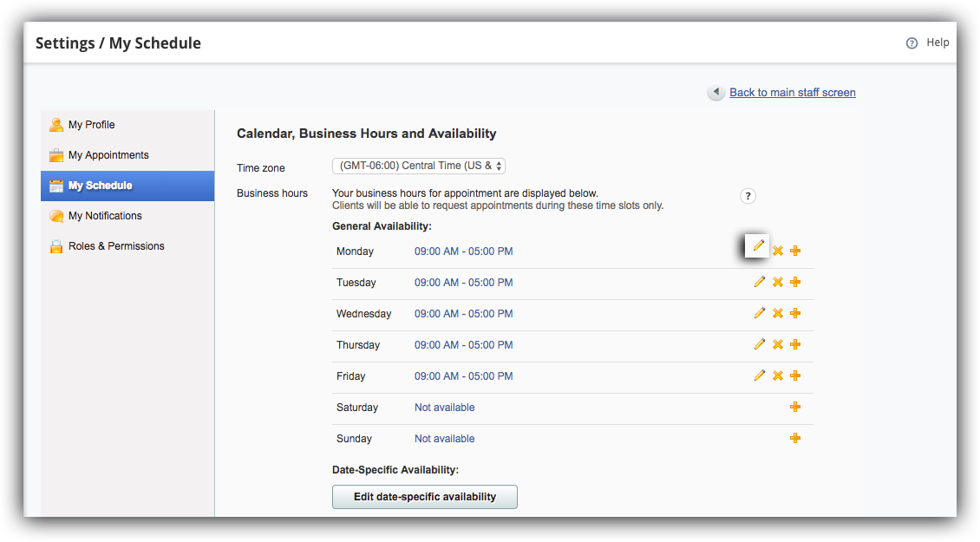Click the Friday day label
The height and width of the screenshot is (542, 980).
[x=350, y=376]
